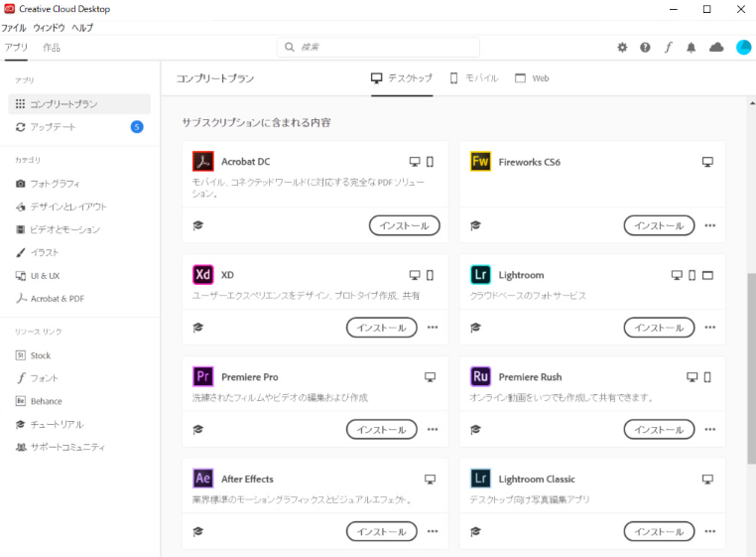
Task: Open the ヘルプ menu
Action: (x=82, y=28)
